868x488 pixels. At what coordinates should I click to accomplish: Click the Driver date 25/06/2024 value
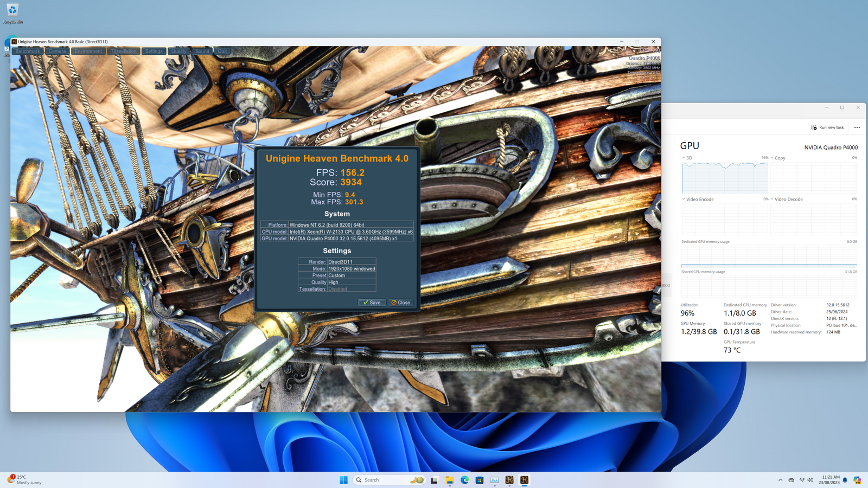837,312
